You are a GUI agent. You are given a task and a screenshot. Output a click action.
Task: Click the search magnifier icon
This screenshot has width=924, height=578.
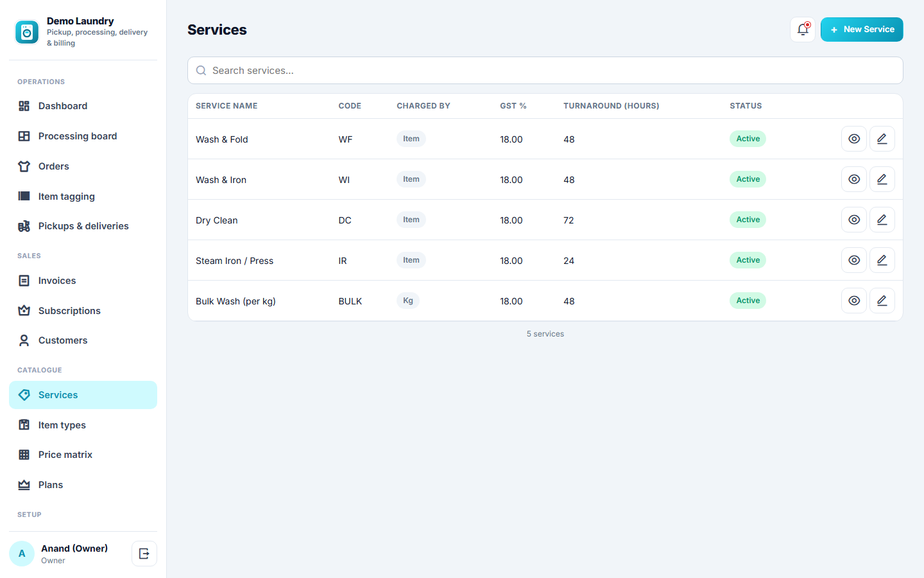pyautogui.click(x=201, y=71)
